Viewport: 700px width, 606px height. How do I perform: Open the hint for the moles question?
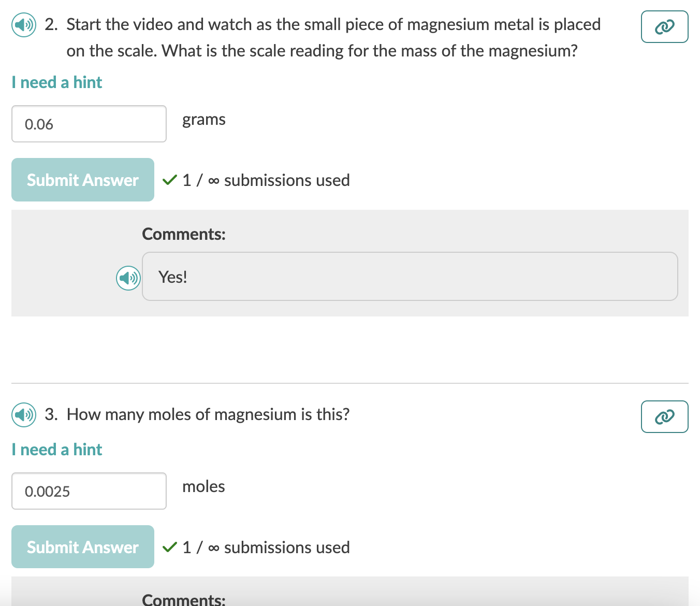click(x=56, y=449)
